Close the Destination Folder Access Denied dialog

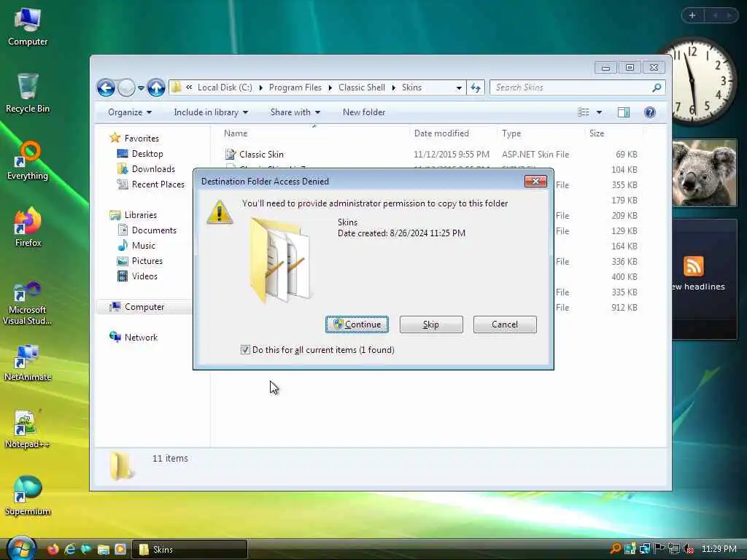(x=535, y=181)
